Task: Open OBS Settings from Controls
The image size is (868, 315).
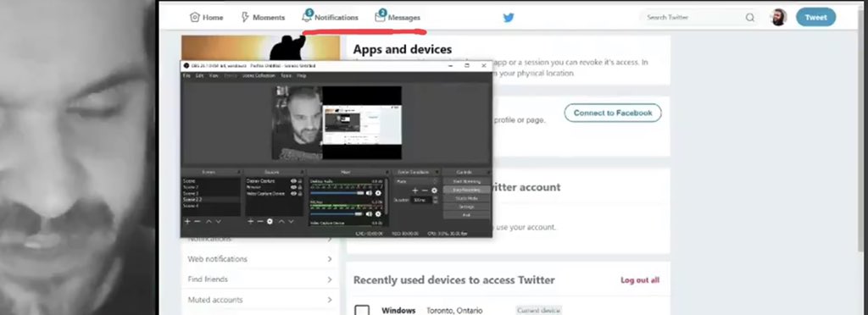Action: pos(467,207)
